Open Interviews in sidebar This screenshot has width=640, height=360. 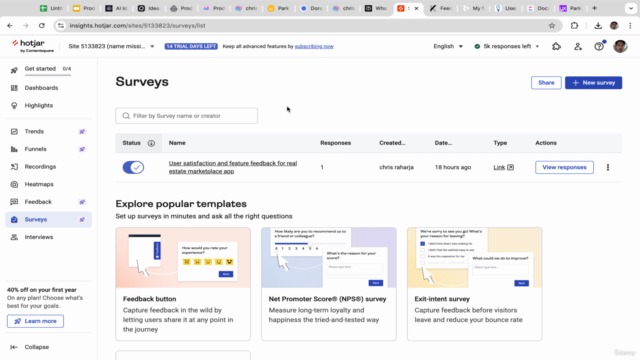tap(39, 237)
